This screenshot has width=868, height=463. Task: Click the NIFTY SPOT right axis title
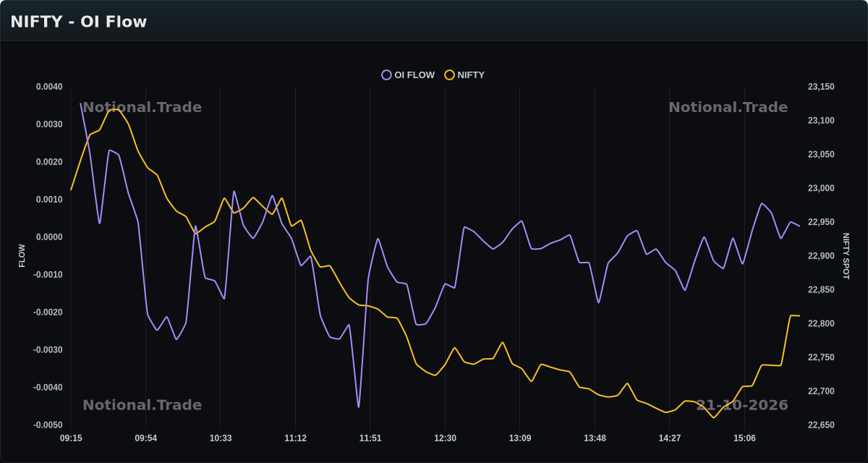point(846,256)
